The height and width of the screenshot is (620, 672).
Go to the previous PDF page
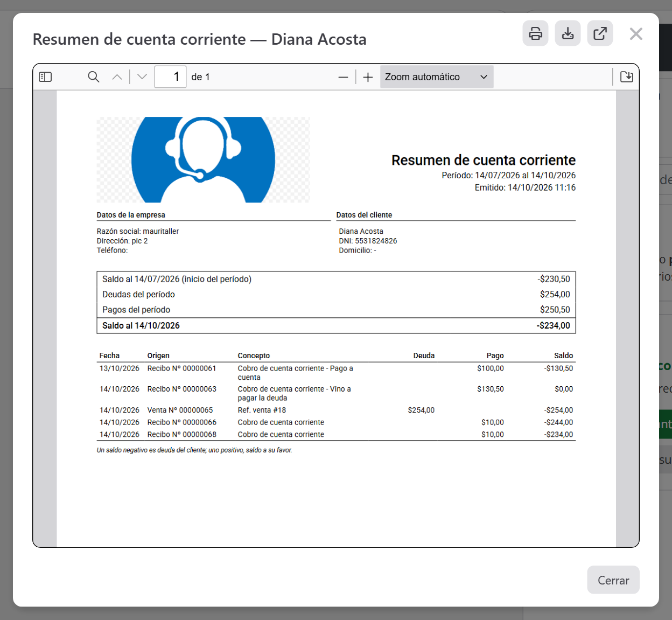coord(117,77)
